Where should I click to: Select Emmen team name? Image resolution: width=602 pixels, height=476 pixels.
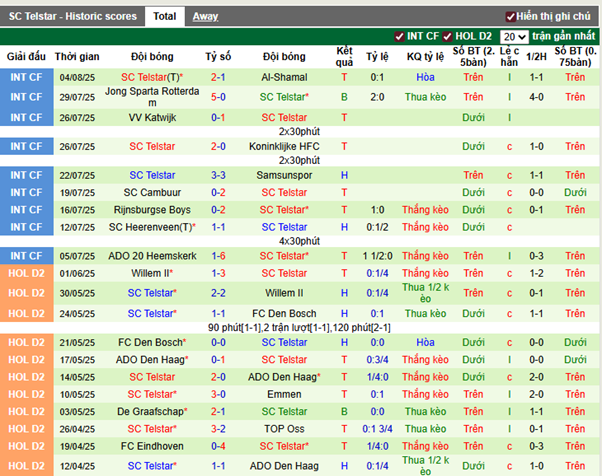click(x=284, y=394)
